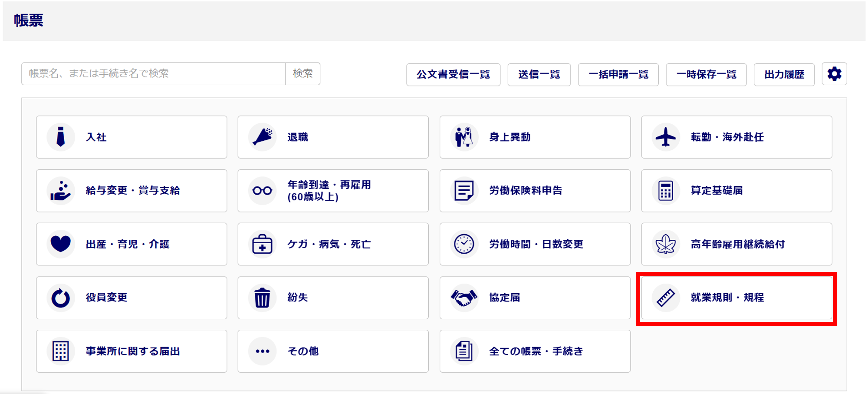The width and height of the screenshot is (868, 394).
Task: Click the first-aid kit icon for ケガ・病気・死亡
Action: [263, 244]
